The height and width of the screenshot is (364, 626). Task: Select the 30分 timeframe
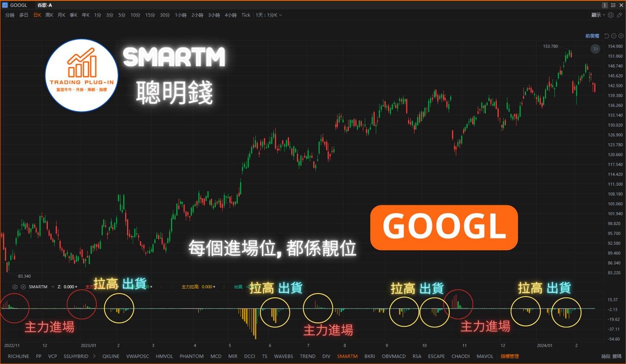pyautogui.click(x=165, y=15)
